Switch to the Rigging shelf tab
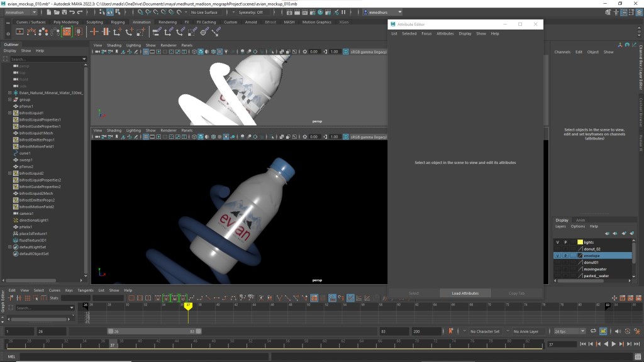The width and height of the screenshot is (644, 362). (x=118, y=22)
